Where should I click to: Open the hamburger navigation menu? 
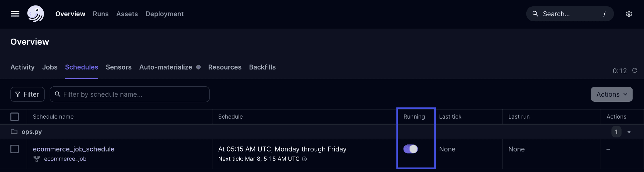pos(15,14)
